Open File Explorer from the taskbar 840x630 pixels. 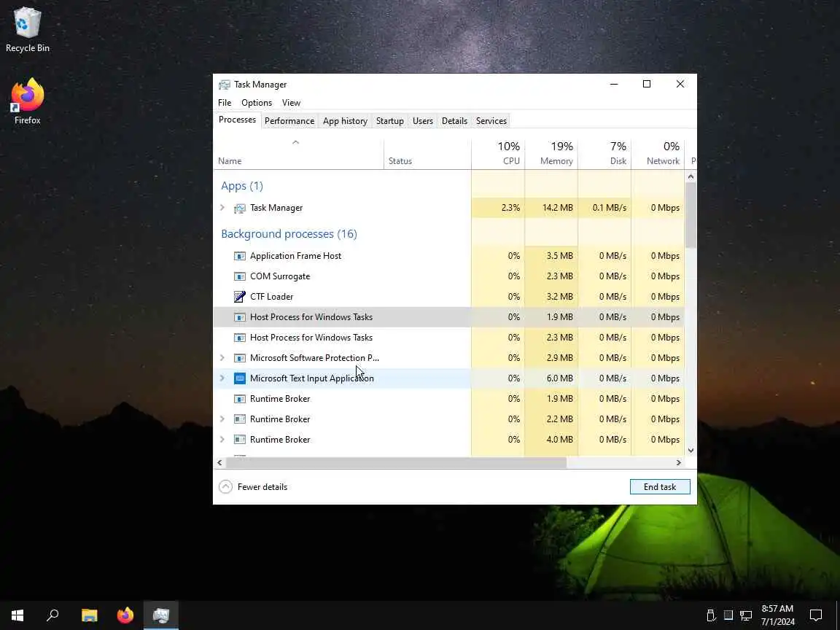point(90,615)
